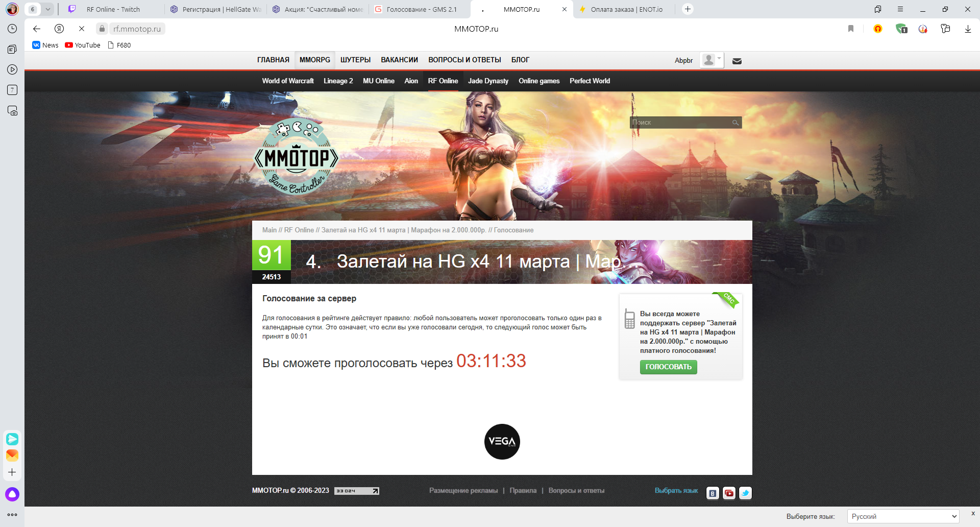Open MMOTOP YouTube social icon in footer
980x527 pixels.
(729, 493)
